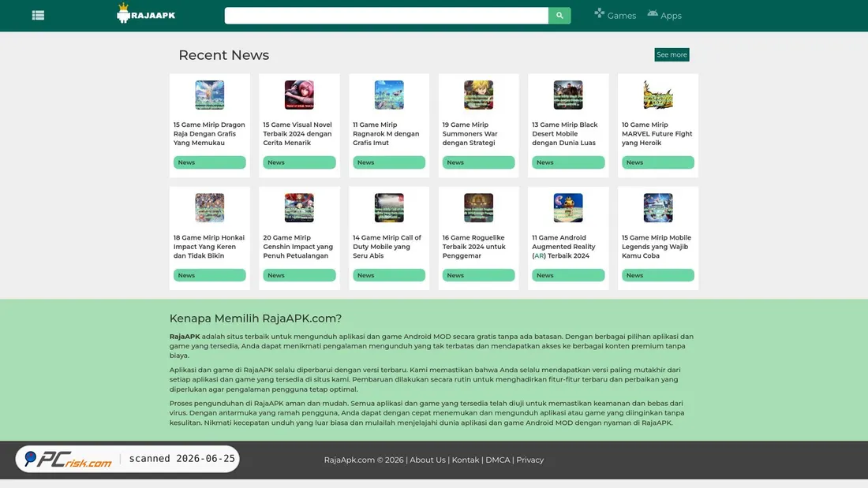Click News tag under Genshin Impact card
This screenshot has height=488, width=868.
tap(299, 275)
